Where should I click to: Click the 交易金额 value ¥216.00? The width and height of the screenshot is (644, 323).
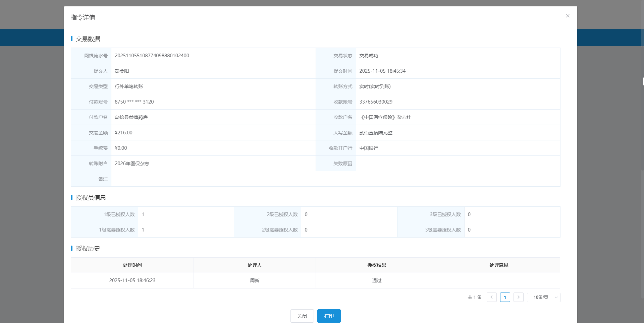click(123, 133)
